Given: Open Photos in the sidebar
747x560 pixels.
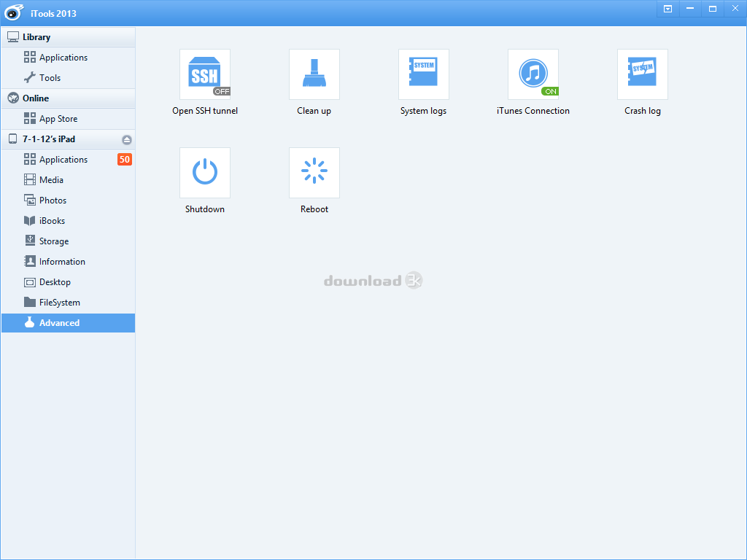Looking at the screenshot, I should pyautogui.click(x=53, y=201).
